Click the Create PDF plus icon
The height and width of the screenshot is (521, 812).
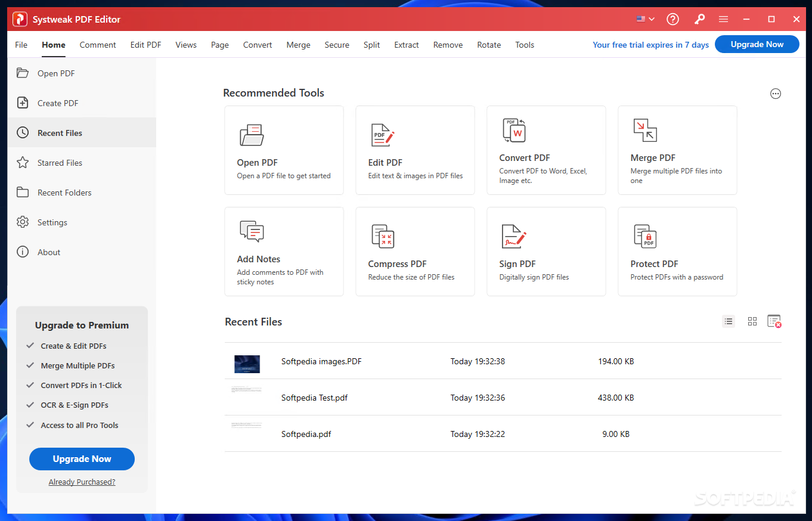(x=23, y=103)
